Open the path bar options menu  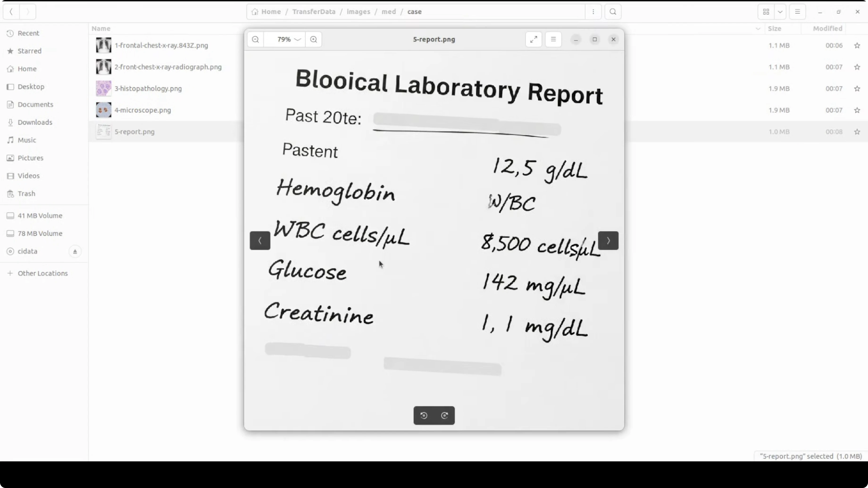[x=593, y=12]
